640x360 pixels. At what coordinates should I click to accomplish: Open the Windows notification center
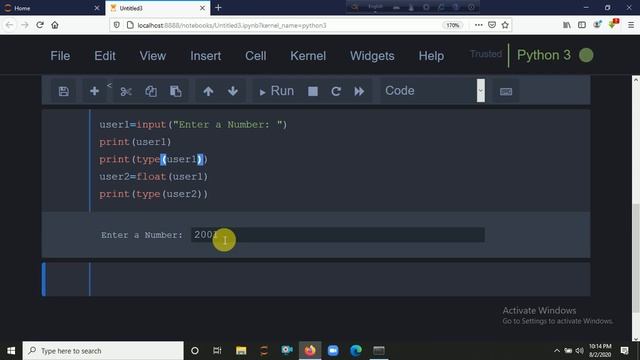624,351
